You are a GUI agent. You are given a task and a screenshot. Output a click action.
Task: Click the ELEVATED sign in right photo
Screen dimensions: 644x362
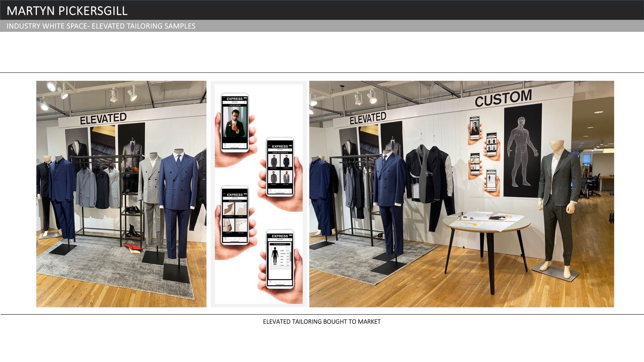tap(368, 118)
